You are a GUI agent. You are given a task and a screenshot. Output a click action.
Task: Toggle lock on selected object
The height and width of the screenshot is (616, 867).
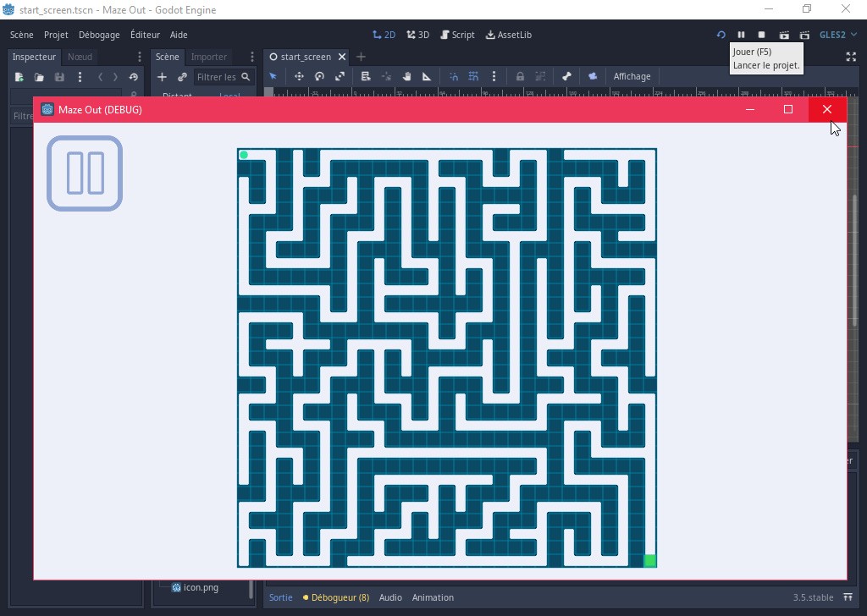click(x=521, y=76)
